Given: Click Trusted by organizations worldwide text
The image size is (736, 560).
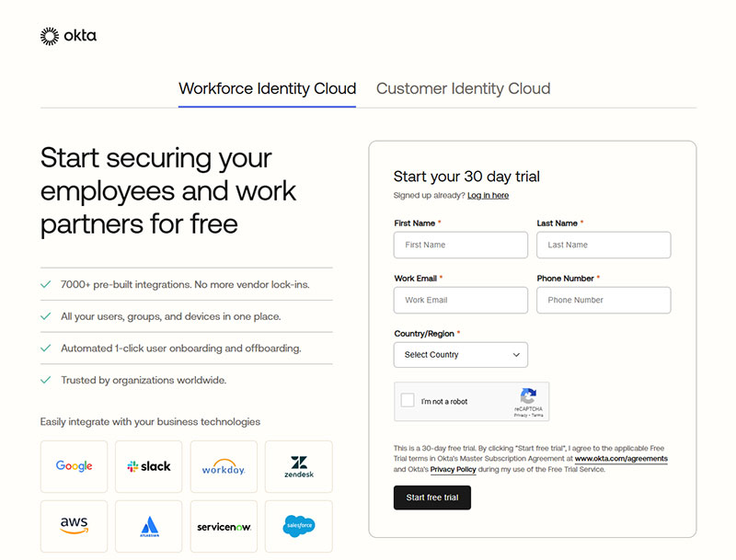Looking at the screenshot, I should [144, 381].
